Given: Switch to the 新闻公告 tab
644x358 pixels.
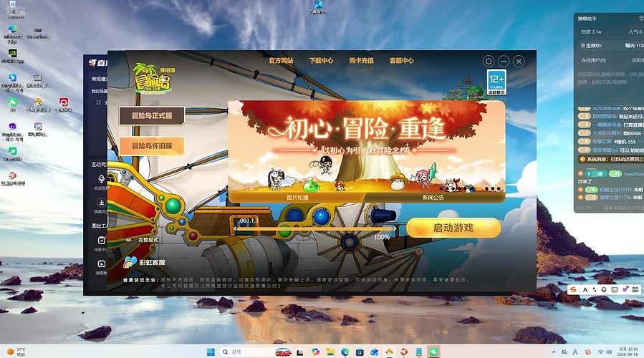Looking at the screenshot, I should pos(433,198).
